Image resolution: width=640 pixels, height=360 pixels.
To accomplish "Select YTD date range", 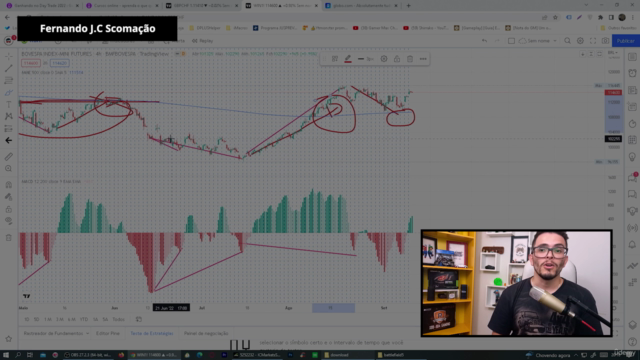I will [84, 319].
